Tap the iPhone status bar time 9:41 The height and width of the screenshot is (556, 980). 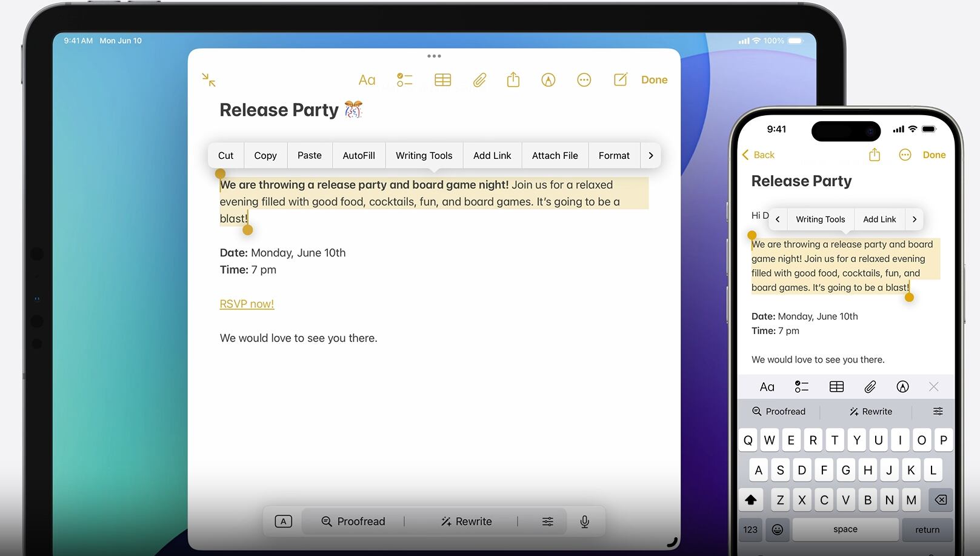pyautogui.click(x=776, y=129)
